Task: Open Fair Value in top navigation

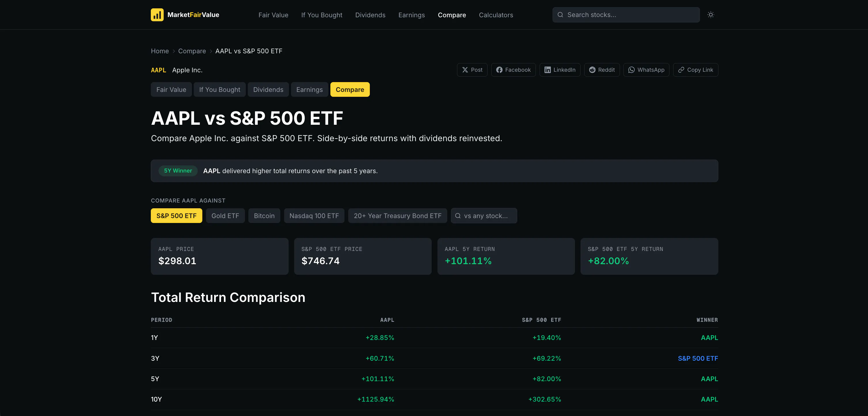Action: [273, 15]
